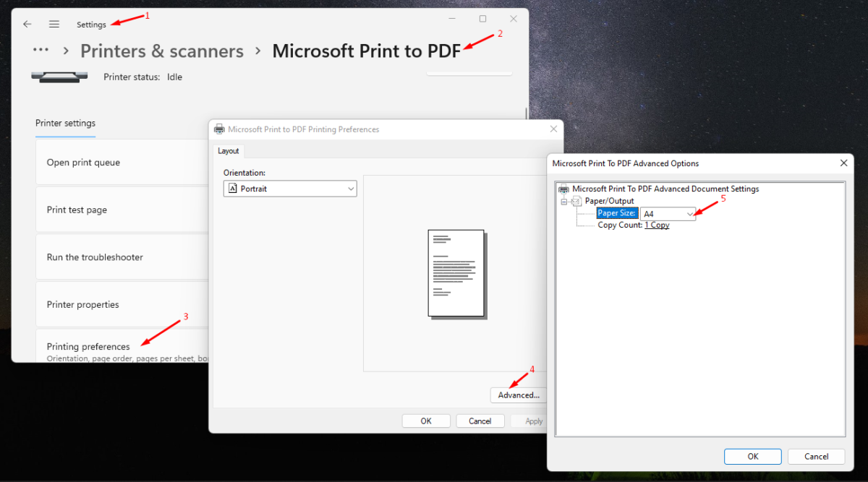Screen dimensions: 868x482
Task: Select the Printer settings tab
Action: click(65, 124)
